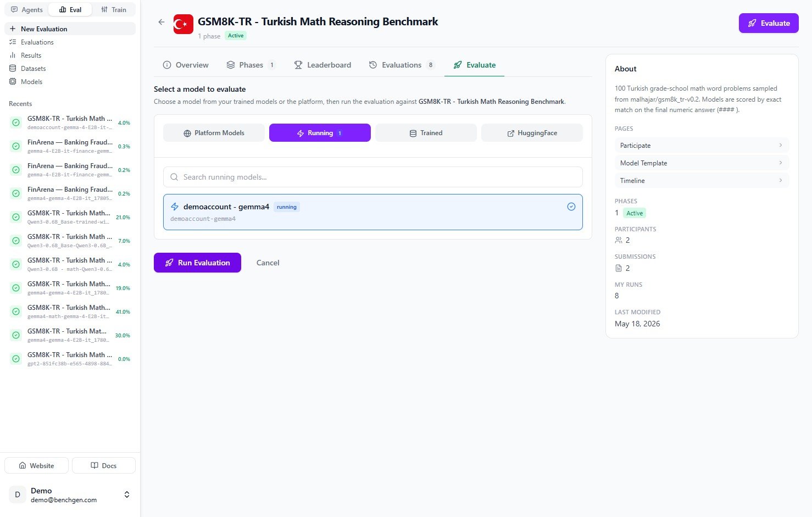This screenshot has width=812, height=517.
Task: Toggle the checkmark on demoaccount - gemma4
Action: [x=571, y=207]
